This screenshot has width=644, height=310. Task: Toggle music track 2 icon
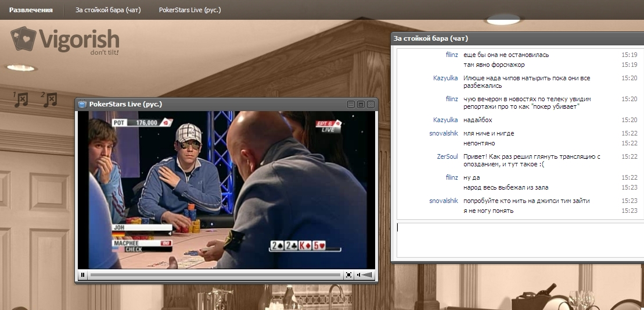click(49, 99)
